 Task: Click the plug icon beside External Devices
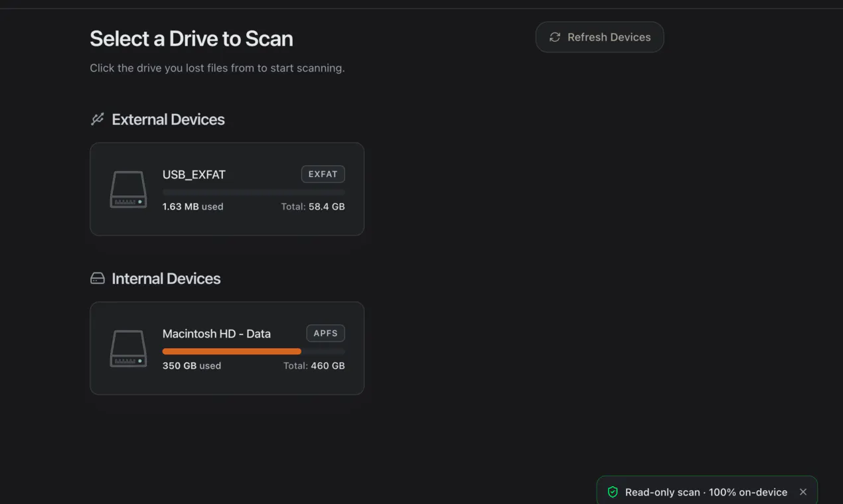pos(98,119)
